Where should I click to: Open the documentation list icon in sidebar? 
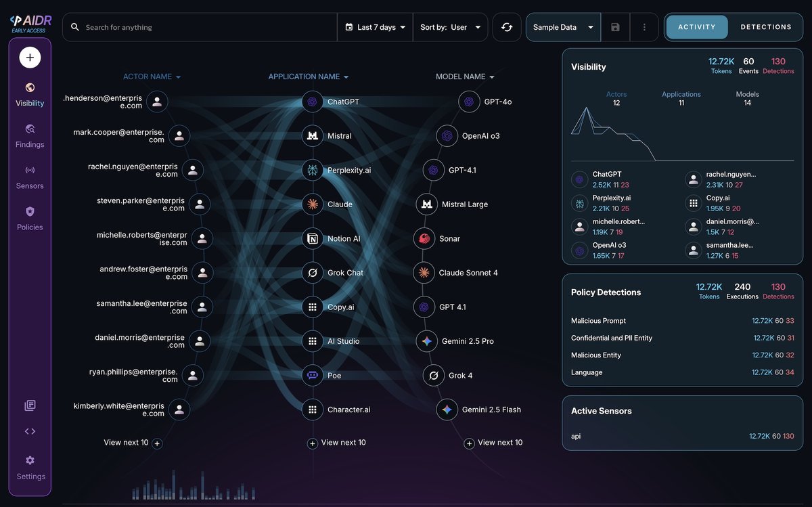30,405
